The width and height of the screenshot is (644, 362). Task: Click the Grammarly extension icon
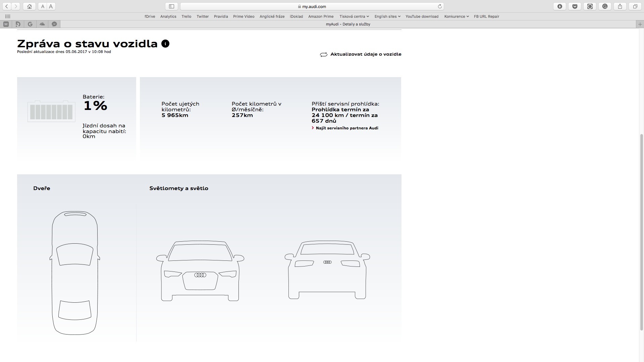[605, 6]
